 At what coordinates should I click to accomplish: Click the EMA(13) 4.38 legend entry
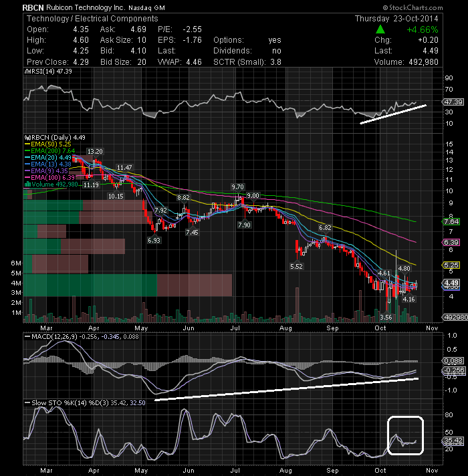click(x=47, y=164)
